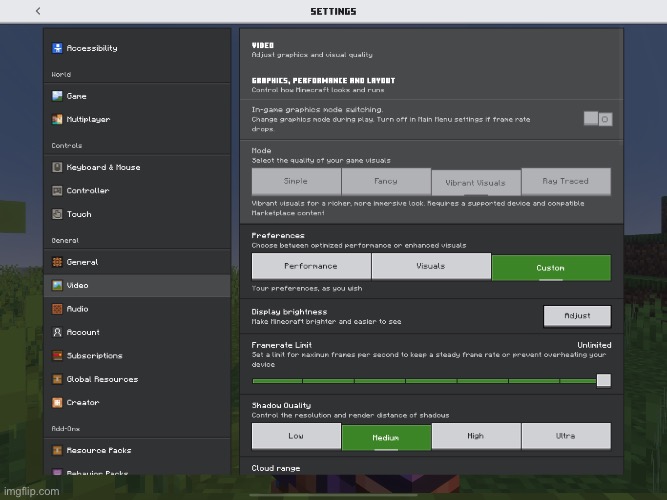Choose Performance preference
667x500 pixels.
[311, 266]
